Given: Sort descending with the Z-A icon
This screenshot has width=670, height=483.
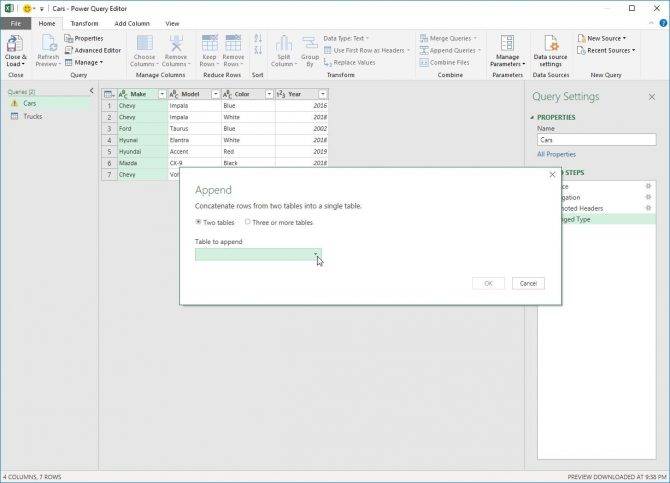Looking at the screenshot, I should 258,50.
